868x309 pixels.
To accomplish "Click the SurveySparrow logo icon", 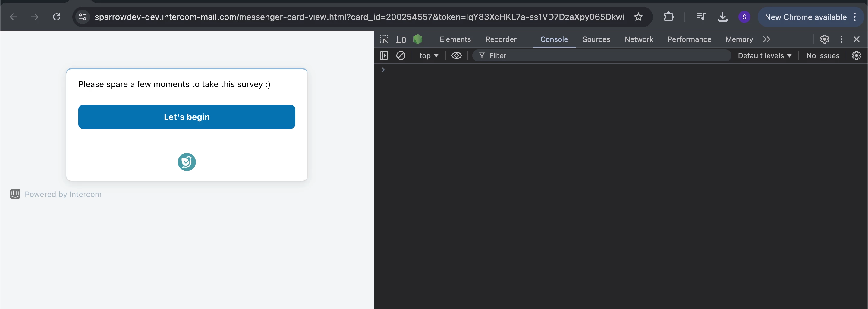I will (187, 162).
